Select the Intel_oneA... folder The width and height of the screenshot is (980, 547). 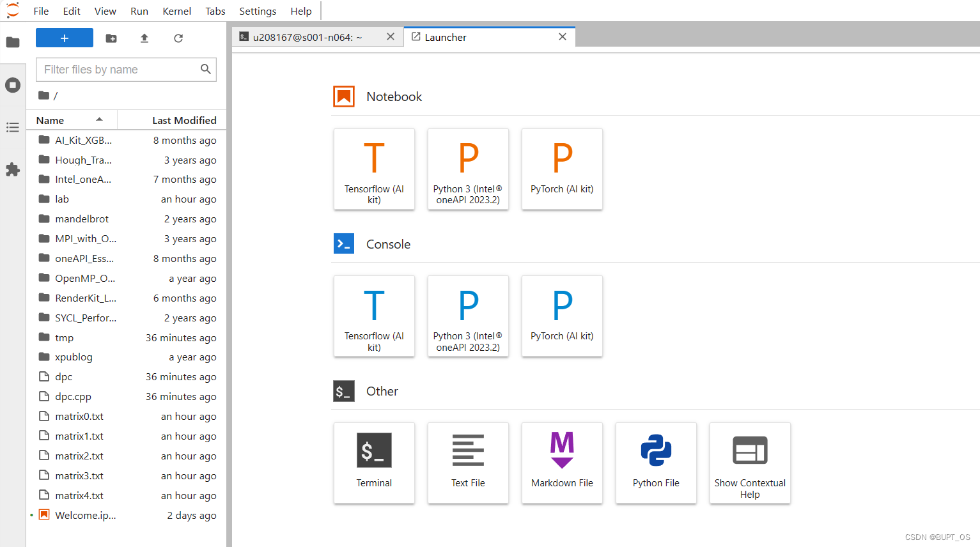[127, 180]
